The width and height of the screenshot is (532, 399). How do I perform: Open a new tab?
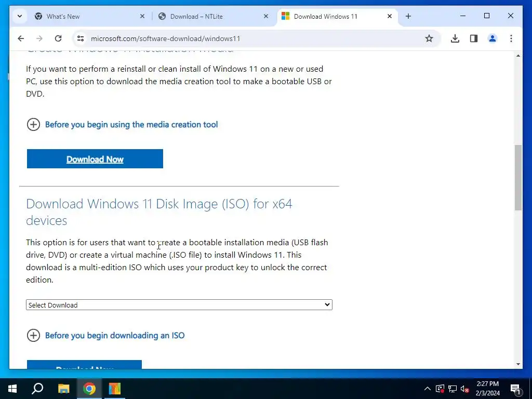[x=408, y=16]
